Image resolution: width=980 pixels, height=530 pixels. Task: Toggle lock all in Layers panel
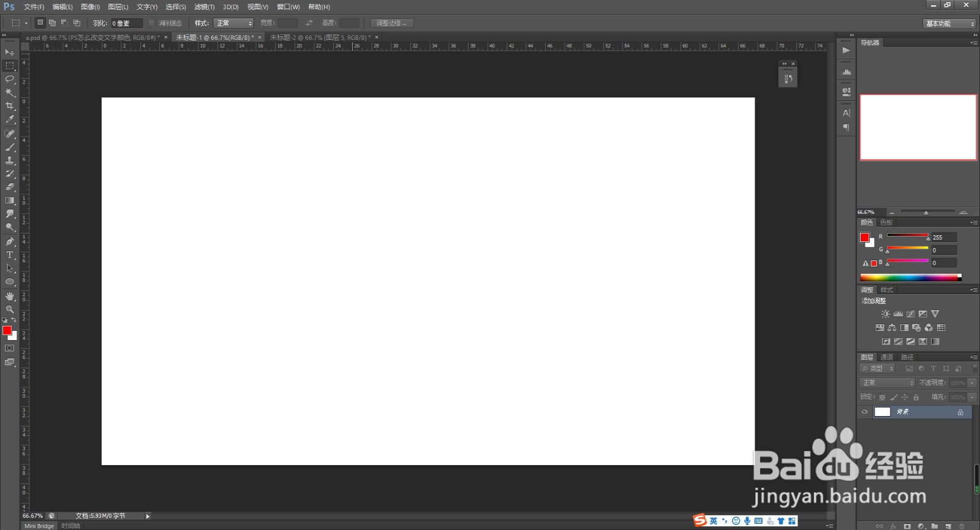coord(916,397)
